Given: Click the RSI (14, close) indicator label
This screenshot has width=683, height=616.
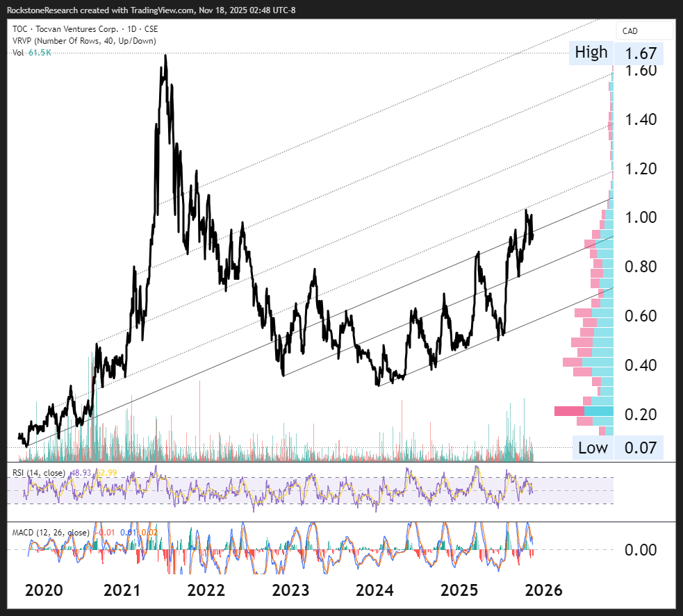Looking at the screenshot, I should point(39,473).
